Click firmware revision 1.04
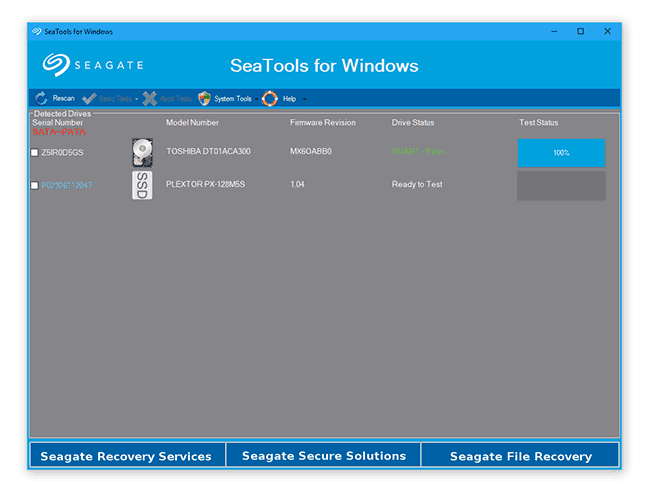 click(x=297, y=184)
